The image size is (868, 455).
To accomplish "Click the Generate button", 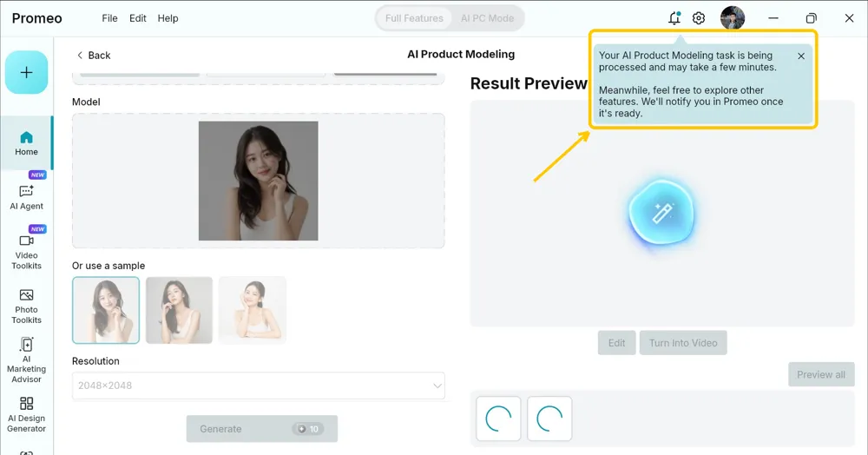I will 262,429.
